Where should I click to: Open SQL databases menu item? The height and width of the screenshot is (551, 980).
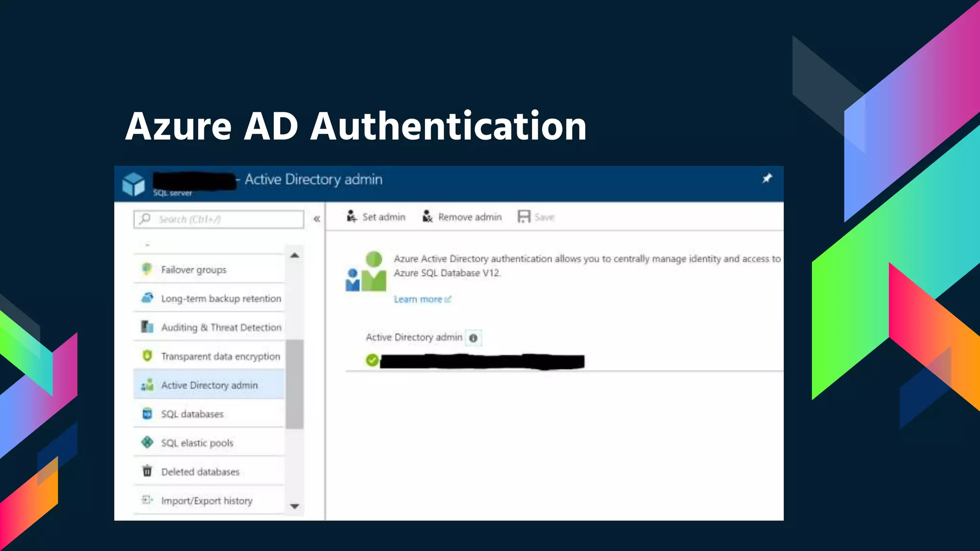point(209,414)
